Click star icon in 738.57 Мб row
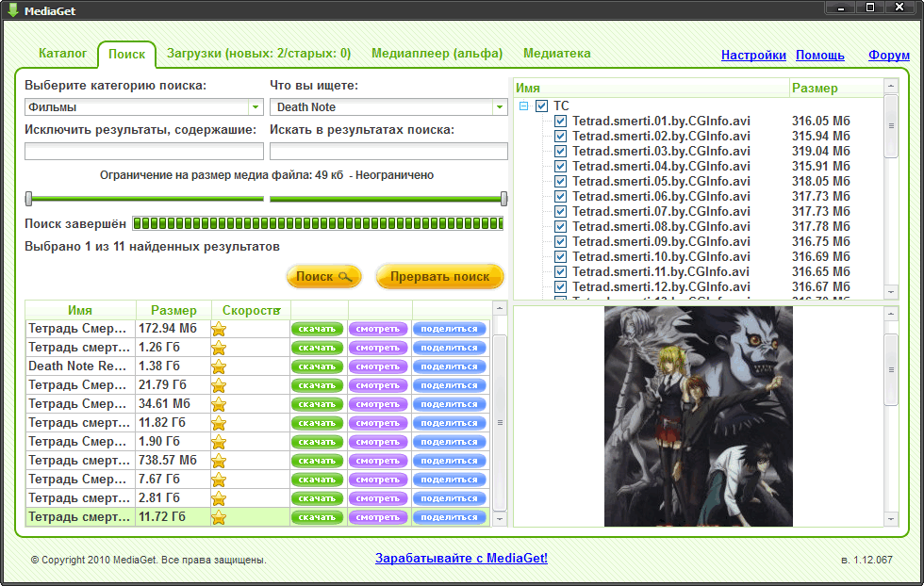Viewport: 924px width, 586px height. (x=219, y=461)
